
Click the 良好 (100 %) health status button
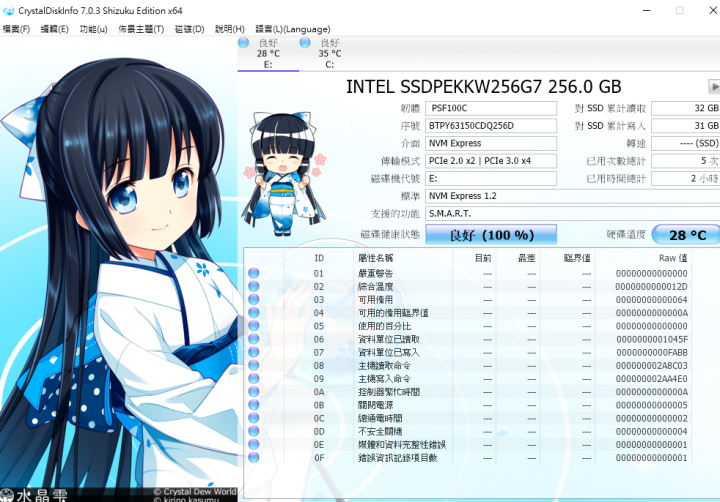click(491, 235)
